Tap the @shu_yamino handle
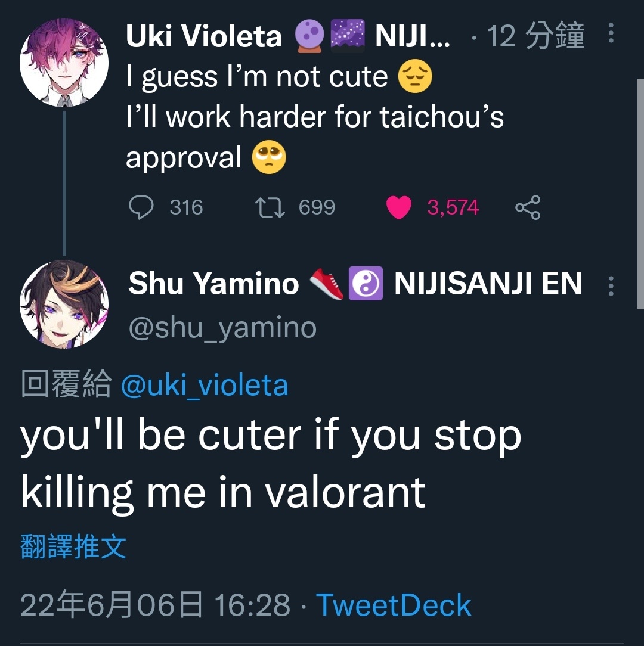644x646 pixels. point(222,328)
